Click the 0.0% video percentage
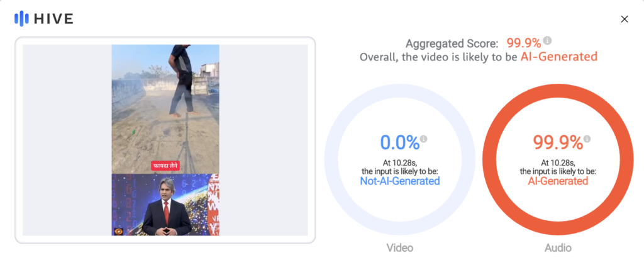The height and width of the screenshot is (260, 644). coord(399,142)
